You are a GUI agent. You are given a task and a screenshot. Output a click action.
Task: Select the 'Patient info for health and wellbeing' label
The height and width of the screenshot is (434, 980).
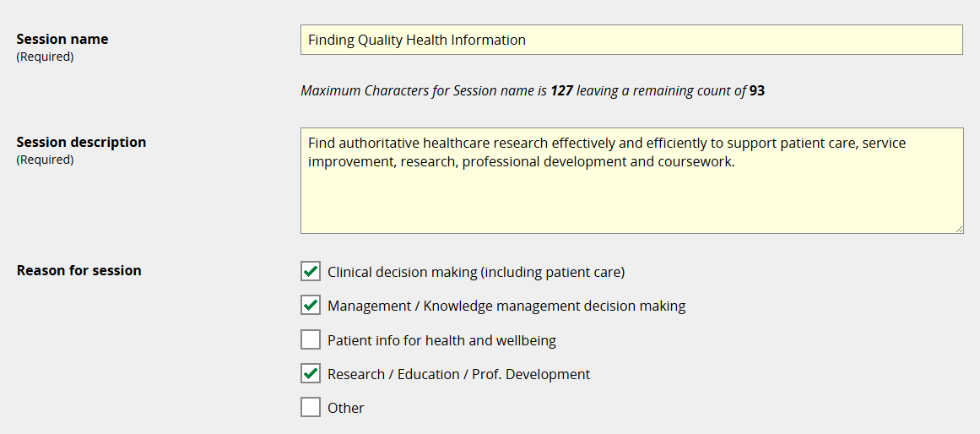click(441, 340)
